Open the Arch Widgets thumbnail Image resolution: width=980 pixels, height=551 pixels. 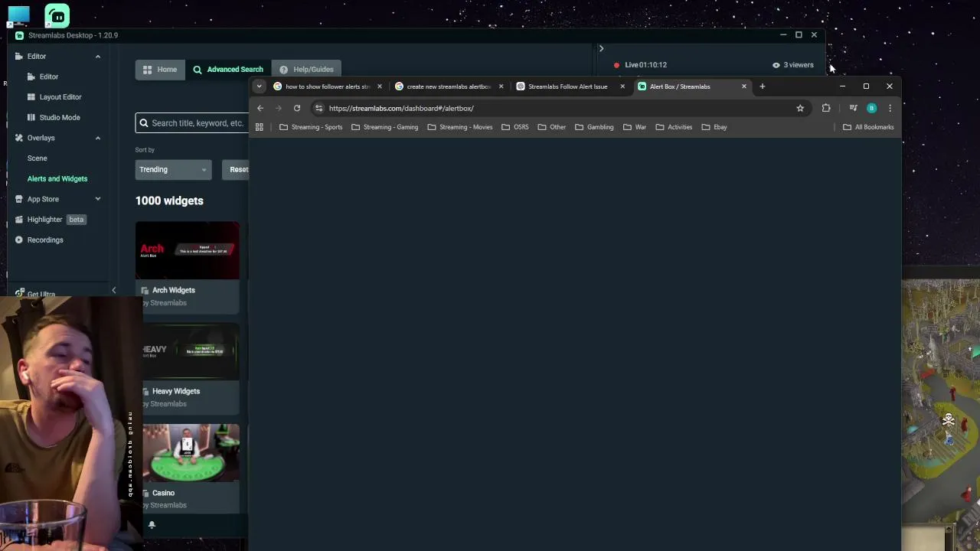pos(188,250)
